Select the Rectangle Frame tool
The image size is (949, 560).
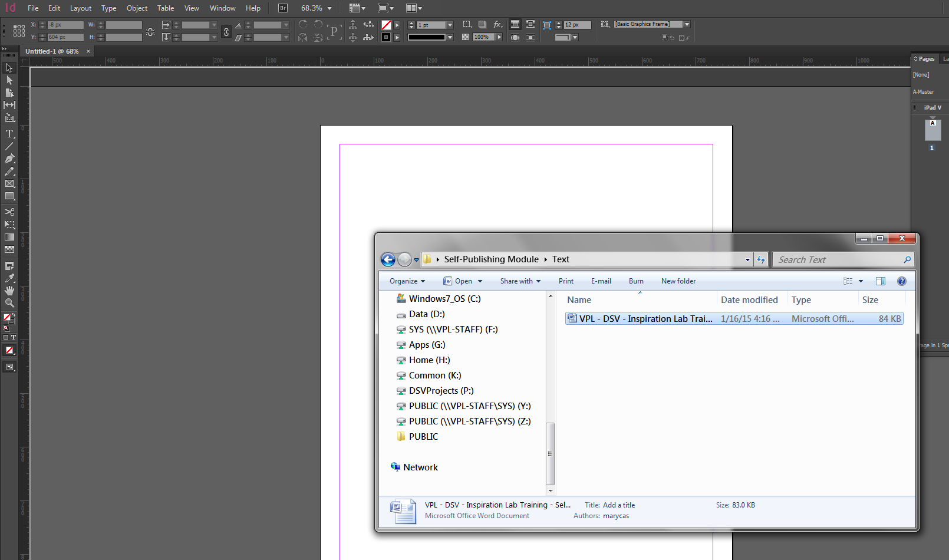(x=9, y=184)
